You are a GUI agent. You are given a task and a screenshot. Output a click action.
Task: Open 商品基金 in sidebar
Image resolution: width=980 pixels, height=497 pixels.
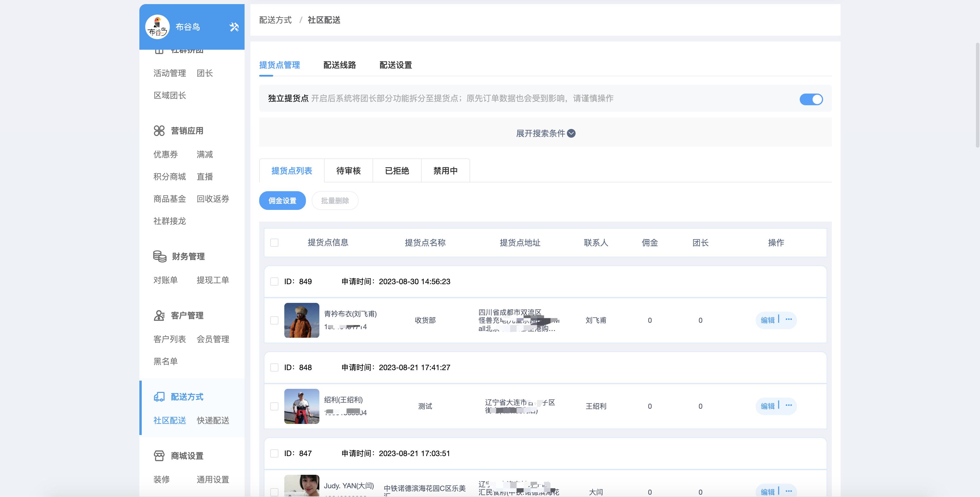(x=170, y=199)
